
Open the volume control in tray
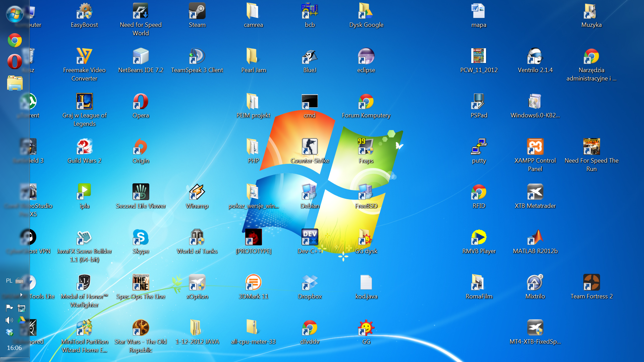pos(9,320)
